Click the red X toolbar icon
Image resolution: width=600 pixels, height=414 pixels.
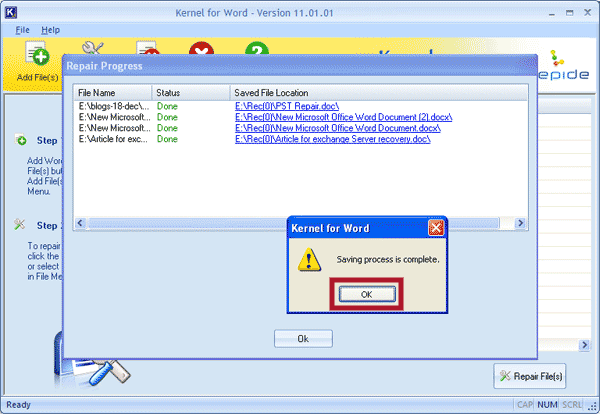pos(201,48)
